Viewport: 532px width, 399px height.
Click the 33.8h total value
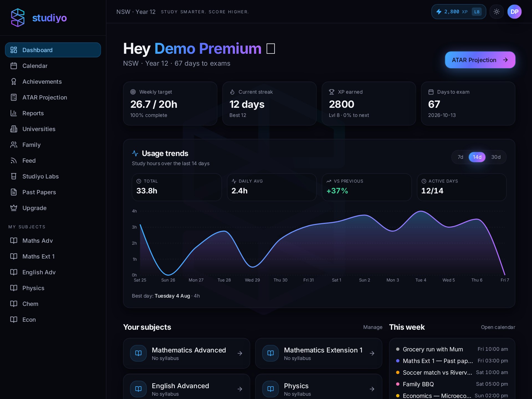tap(147, 191)
